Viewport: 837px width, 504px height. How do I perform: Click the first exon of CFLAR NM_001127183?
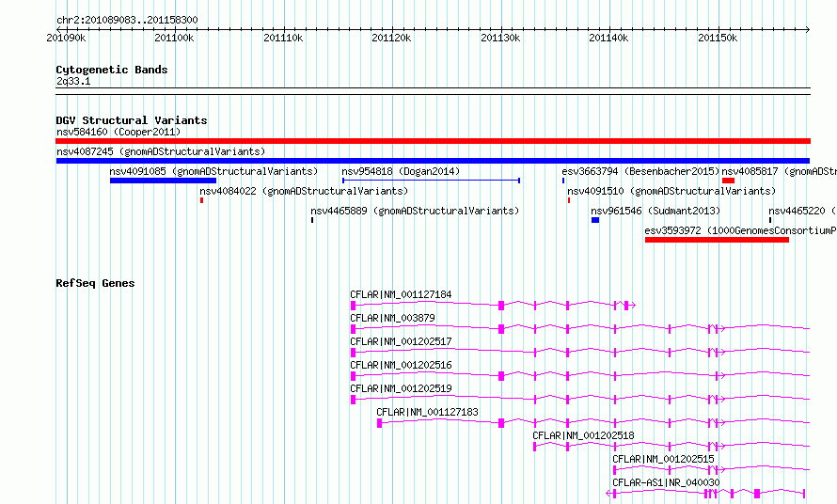click(380, 423)
